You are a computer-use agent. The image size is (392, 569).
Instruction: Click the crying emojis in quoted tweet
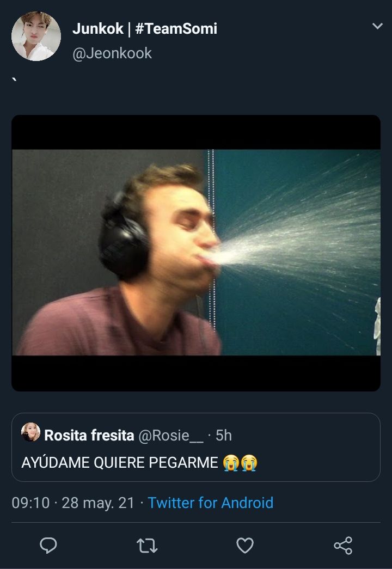coord(240,463)
